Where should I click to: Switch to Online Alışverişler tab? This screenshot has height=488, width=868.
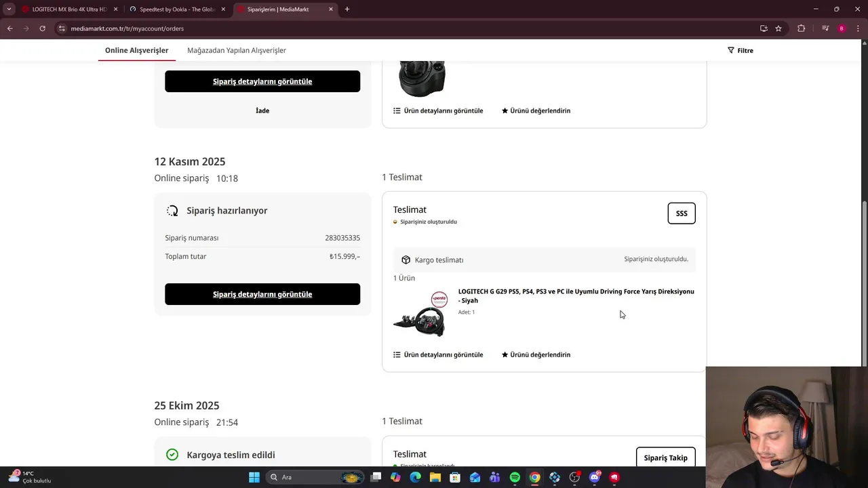click(136, 50)
